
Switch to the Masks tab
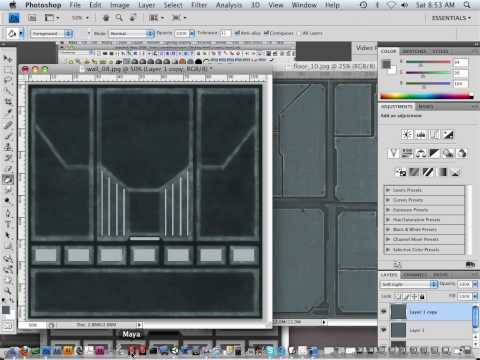425,107
